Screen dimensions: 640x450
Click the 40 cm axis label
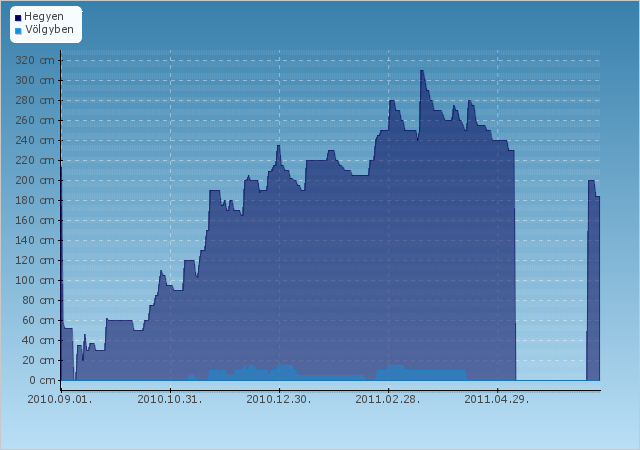coord(38,341)
